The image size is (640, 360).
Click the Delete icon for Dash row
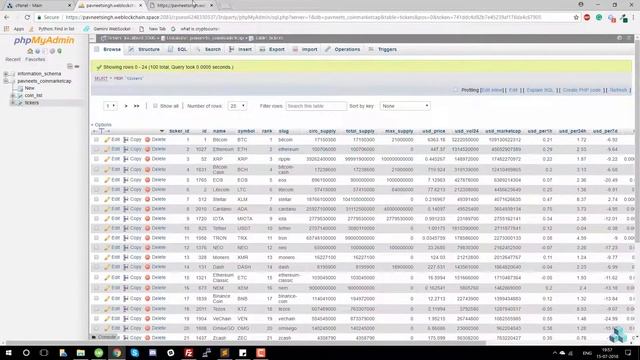[148, 267]
